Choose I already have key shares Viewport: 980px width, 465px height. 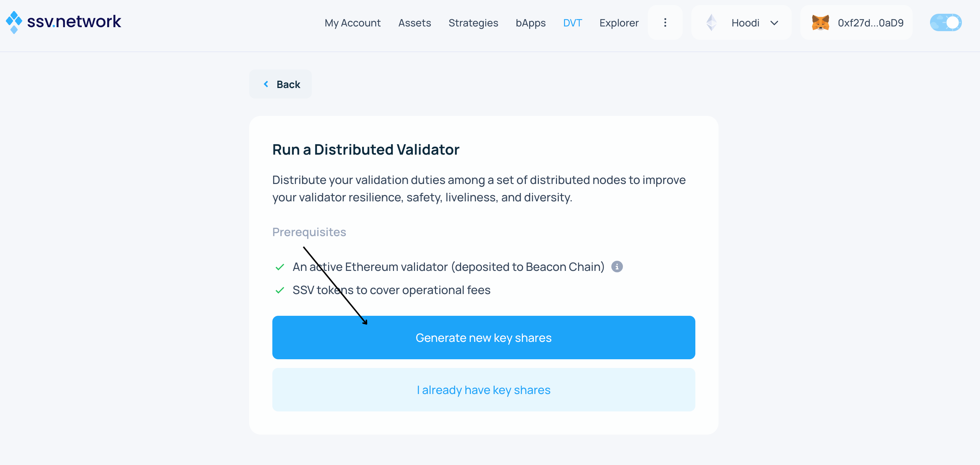pyautogui.click(x=483, y=390)
